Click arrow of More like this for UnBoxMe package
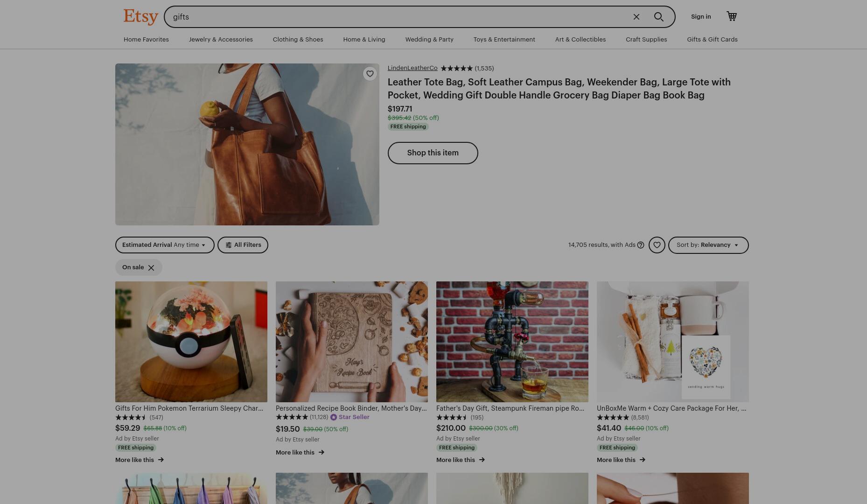867x504 pixels. tap(643, 460)
